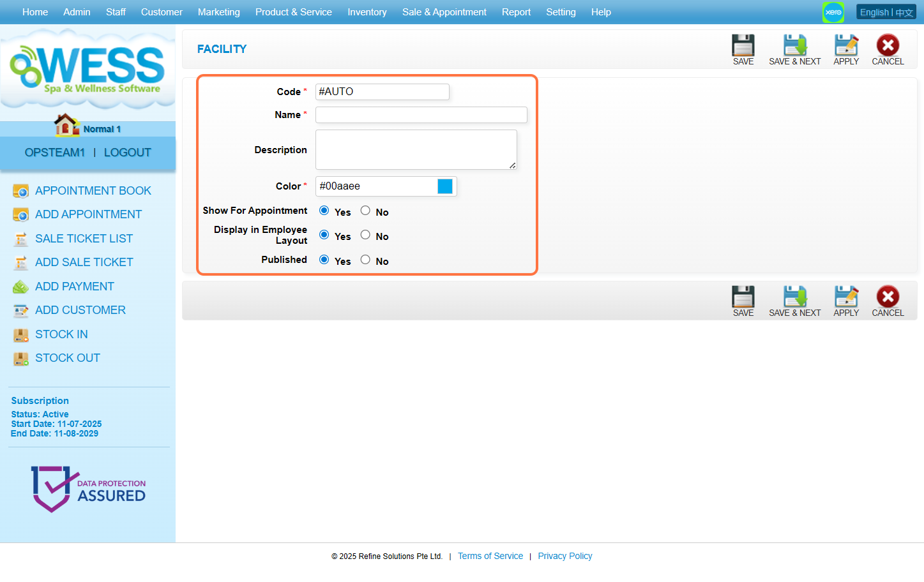Open the Report menu
The width and height of the screenshot is (924, 582).
tap(516, 12)
